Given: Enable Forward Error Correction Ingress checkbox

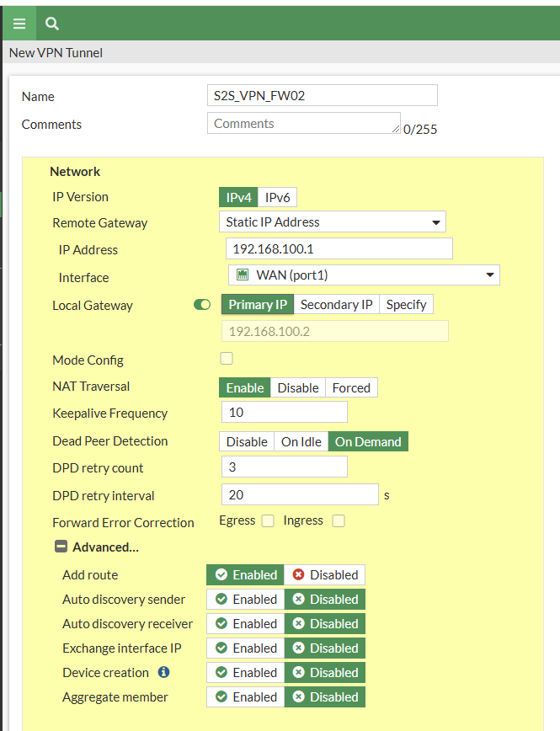Looking at the screenshot, I should point(339,520).
